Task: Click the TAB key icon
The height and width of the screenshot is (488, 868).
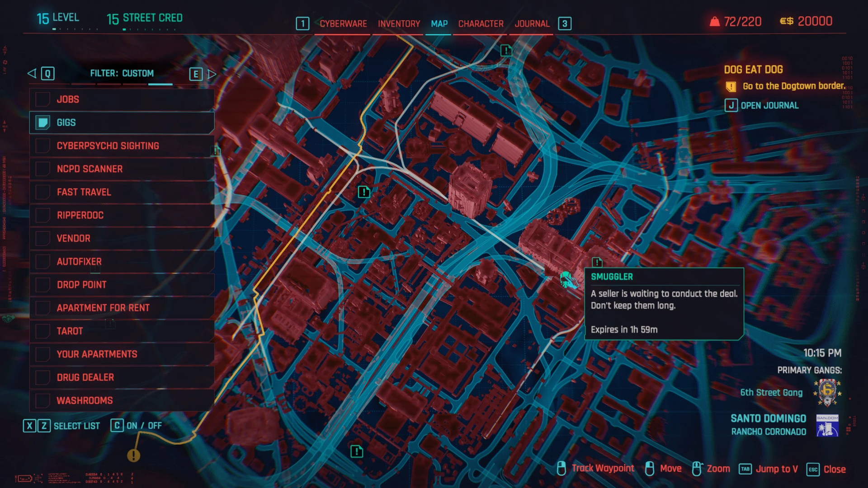Action: pyautogui.click(x=745, y=469)
